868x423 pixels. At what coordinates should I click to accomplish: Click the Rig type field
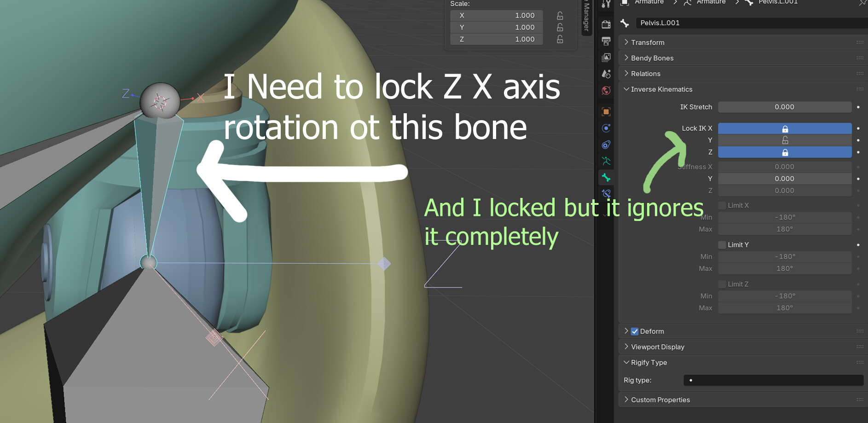click(774, 380)
